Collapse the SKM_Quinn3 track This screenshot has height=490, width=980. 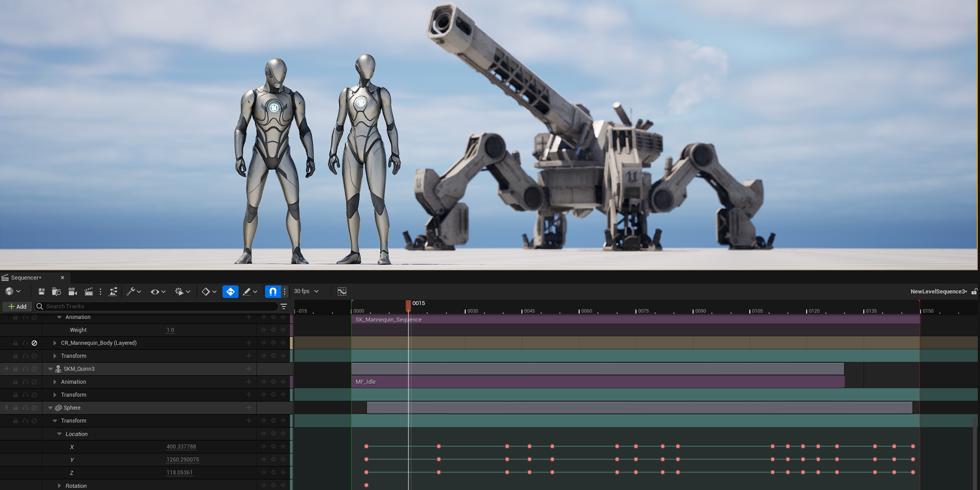point(50,369)
